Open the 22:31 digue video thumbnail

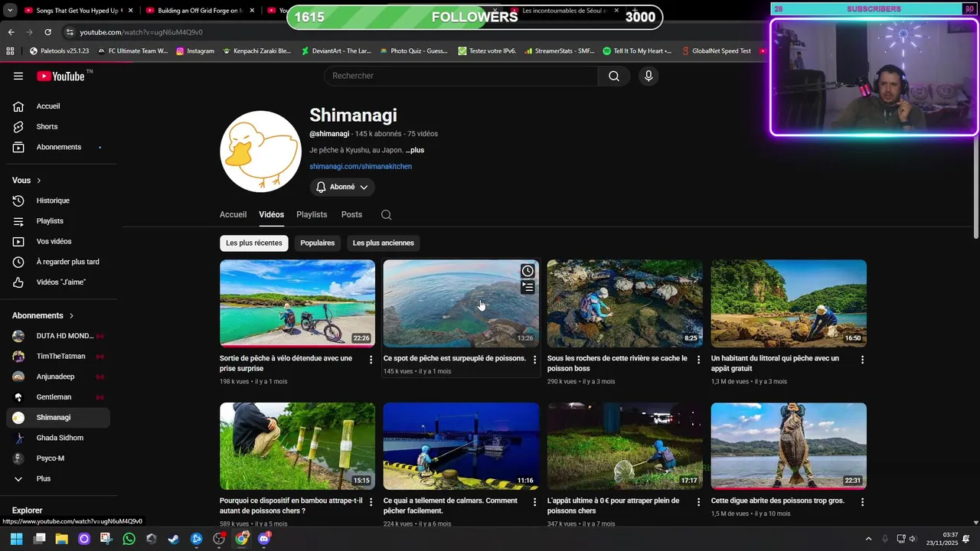[789, 446]
